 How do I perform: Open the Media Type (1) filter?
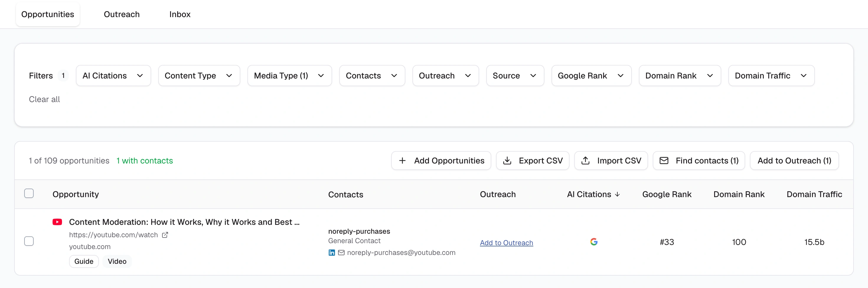(289, 76)
